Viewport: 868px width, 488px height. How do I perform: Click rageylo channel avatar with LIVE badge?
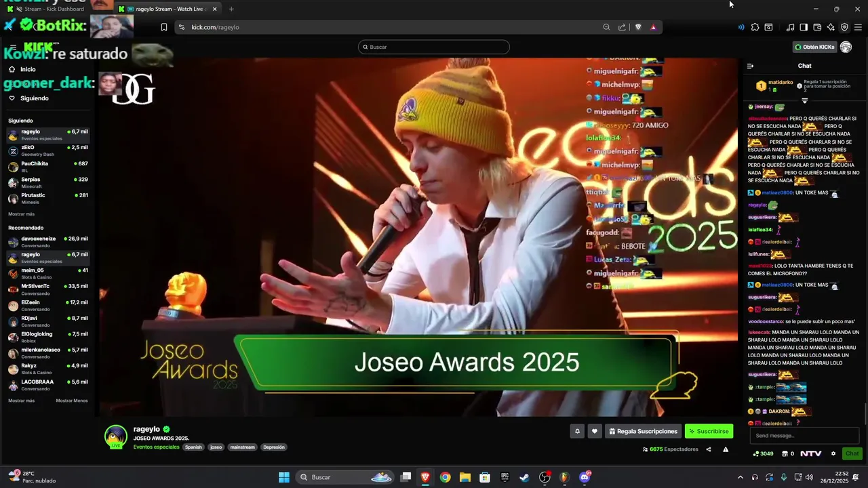click(x=116, y=437)
